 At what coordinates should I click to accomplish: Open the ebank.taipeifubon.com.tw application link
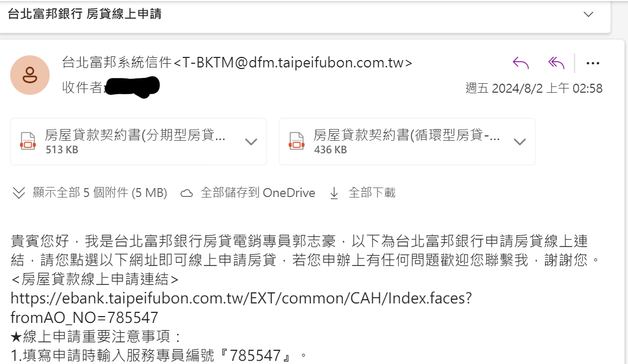coord(241,308)
